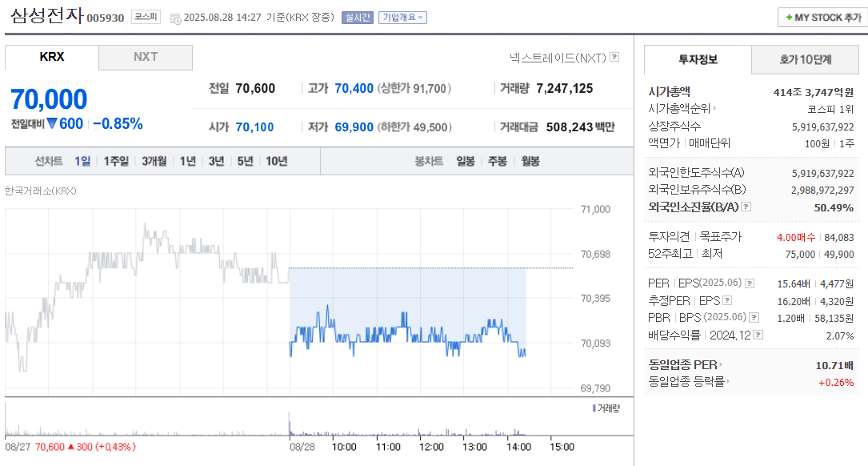868x466 pixels.
Task: Click the 외국인보유주식수 value 2,988,972,297
Action: pos(822,190)
